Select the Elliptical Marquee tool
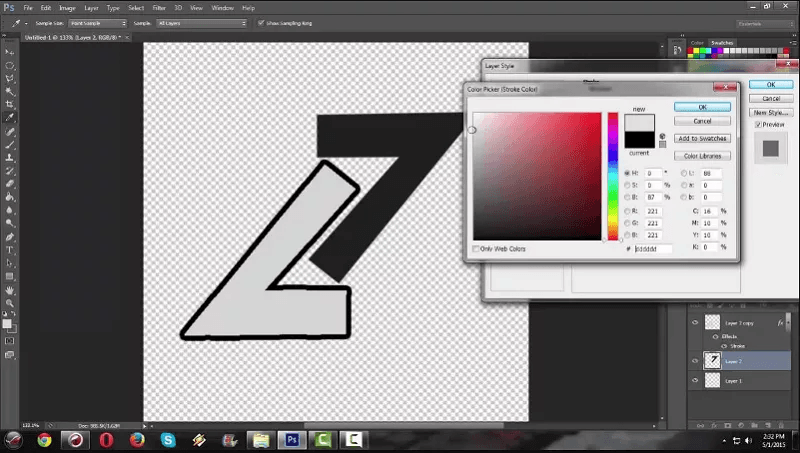 pos(9,65)
